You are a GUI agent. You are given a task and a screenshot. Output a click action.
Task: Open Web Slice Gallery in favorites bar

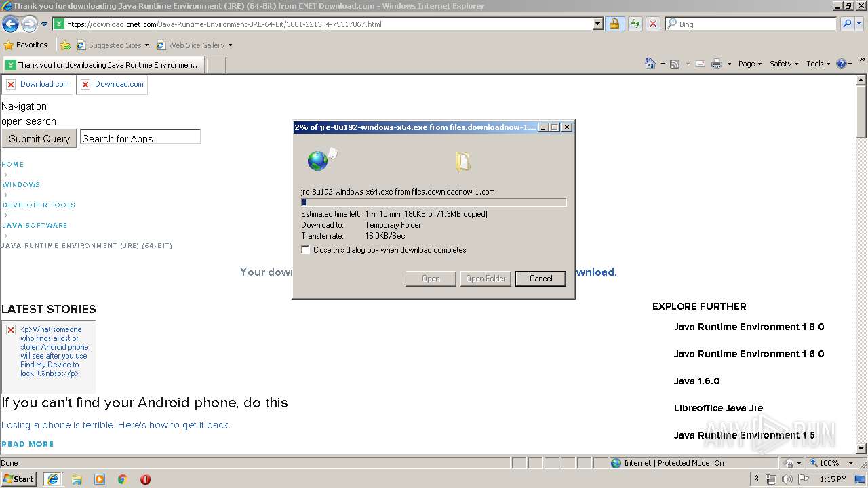194,45
